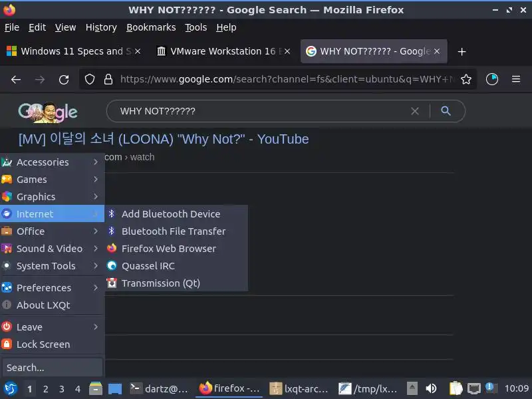The width and height of the screenshot is (532, 399).
Task: Open the file manager panel launcher
Action: pos(96,388)
